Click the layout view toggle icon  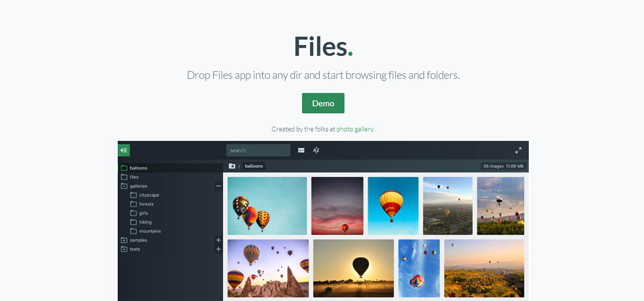pos(301,150)
